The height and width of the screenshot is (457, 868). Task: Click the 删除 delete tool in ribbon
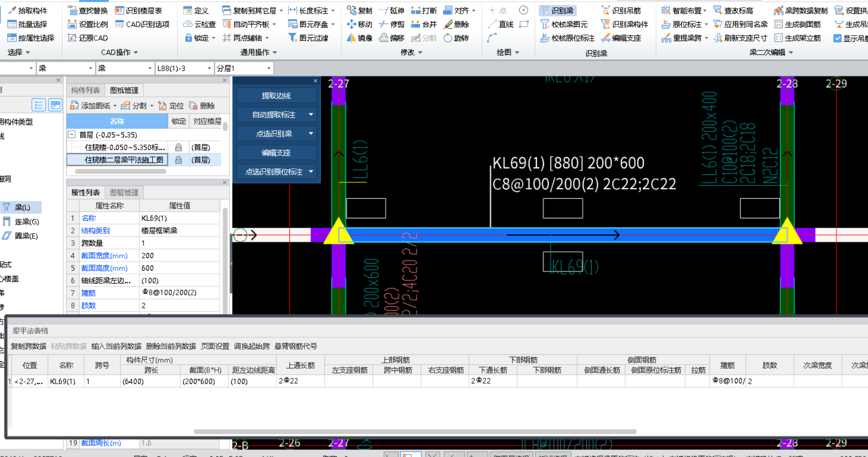click(x=456, y=24)
